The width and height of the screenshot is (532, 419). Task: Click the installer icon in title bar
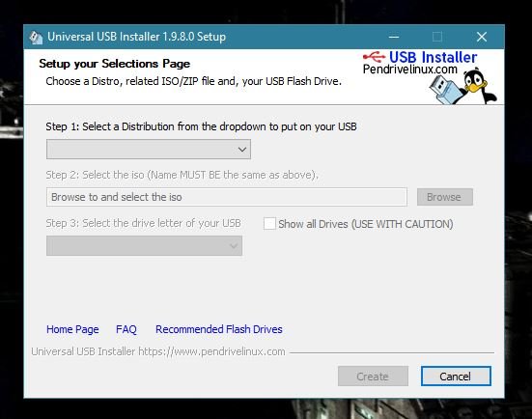[x=36, y=37]
